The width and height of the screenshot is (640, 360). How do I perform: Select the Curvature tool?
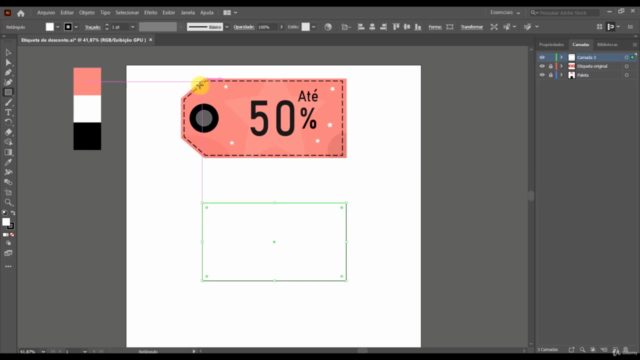(x=8, y=82)
